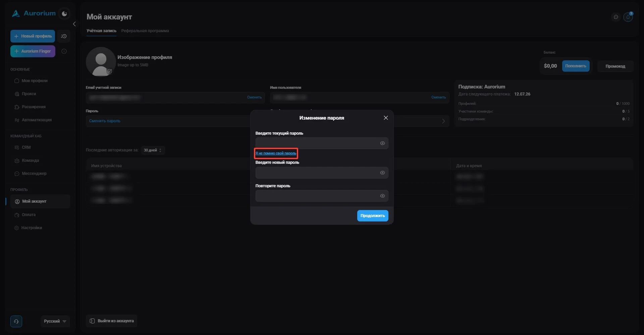This screenshot has height=335, width=644.
Task: Open CRM in sidebar
Action: 22,147
